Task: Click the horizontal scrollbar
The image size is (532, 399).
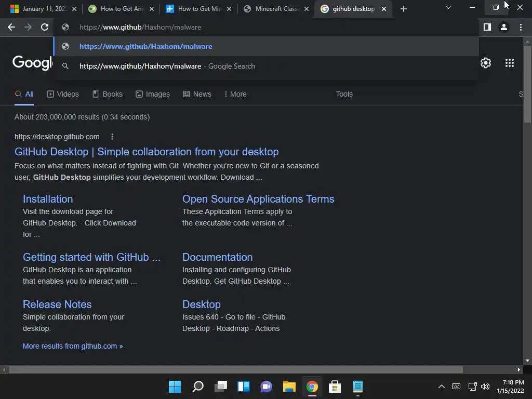Action: click(235, 369)
